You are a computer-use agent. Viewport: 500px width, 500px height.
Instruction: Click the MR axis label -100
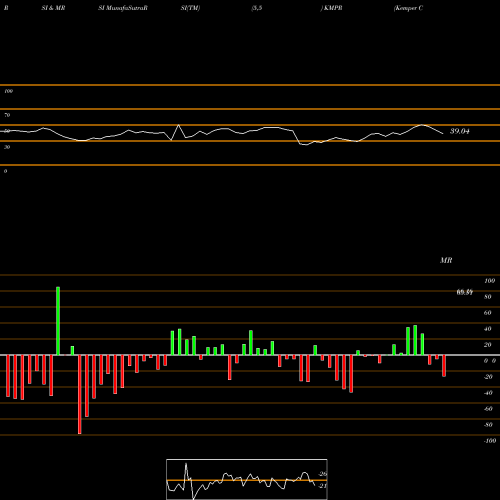[490, 441]
